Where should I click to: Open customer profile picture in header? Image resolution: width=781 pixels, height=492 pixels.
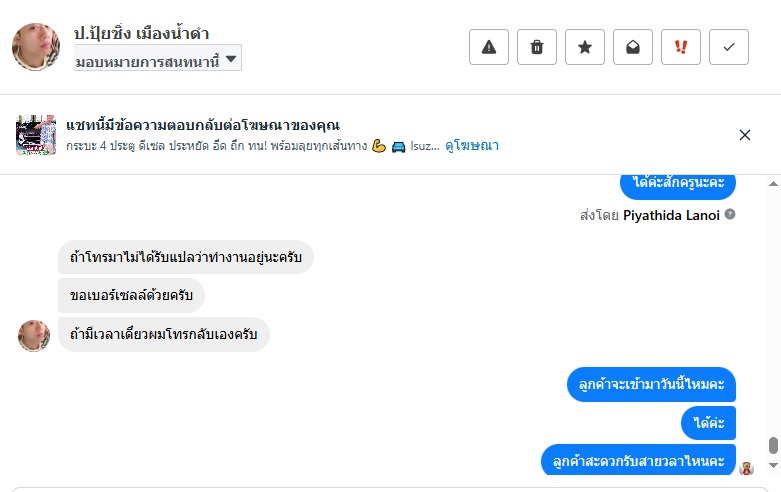(x=35, y=46)
